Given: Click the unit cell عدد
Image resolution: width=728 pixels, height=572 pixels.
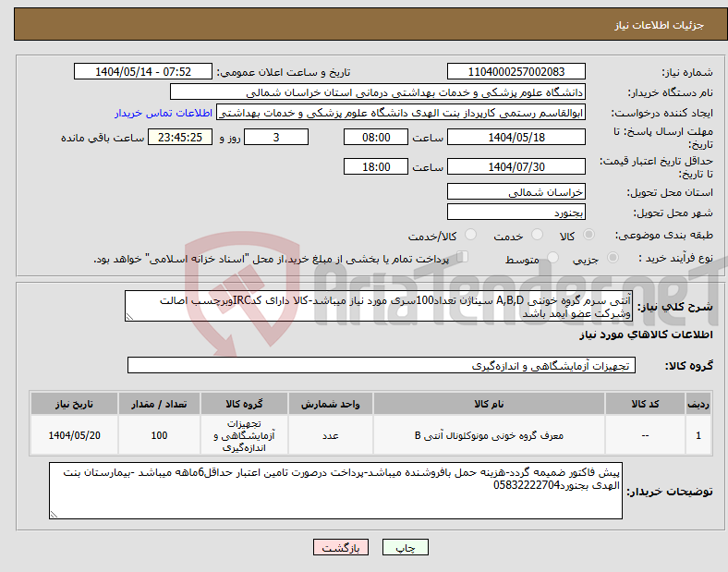Looking at the screenshot, I should [x=330, y=435].
